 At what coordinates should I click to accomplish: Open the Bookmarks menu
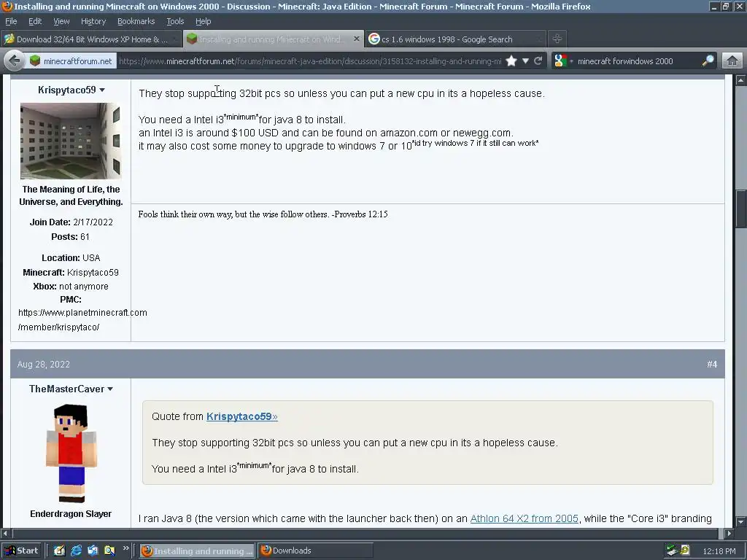pyautogui.click(x=136, y=21)
